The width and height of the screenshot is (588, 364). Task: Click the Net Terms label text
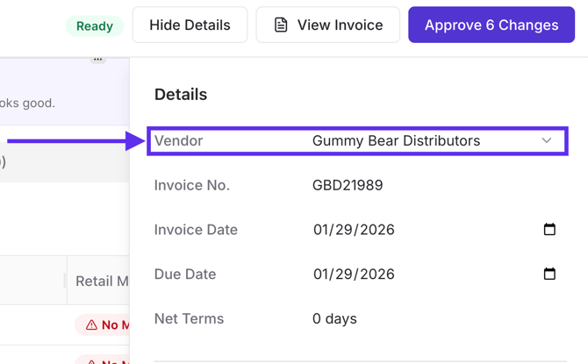[x=189, y=318]
